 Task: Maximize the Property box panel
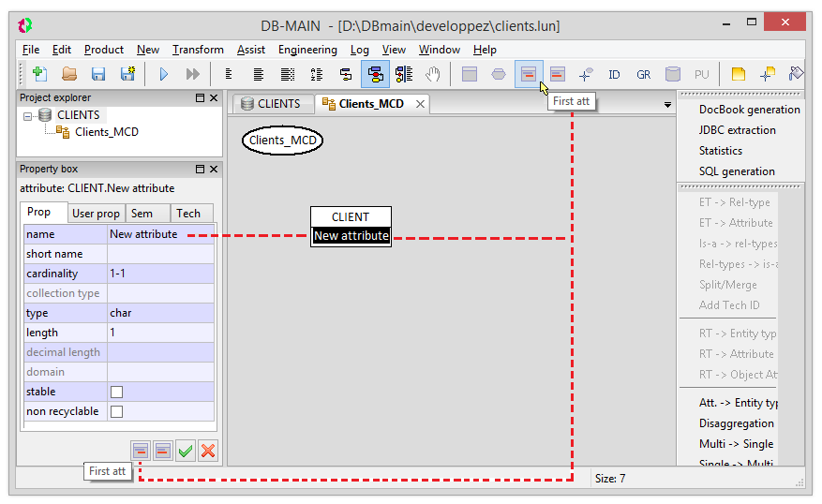(200, 170)
